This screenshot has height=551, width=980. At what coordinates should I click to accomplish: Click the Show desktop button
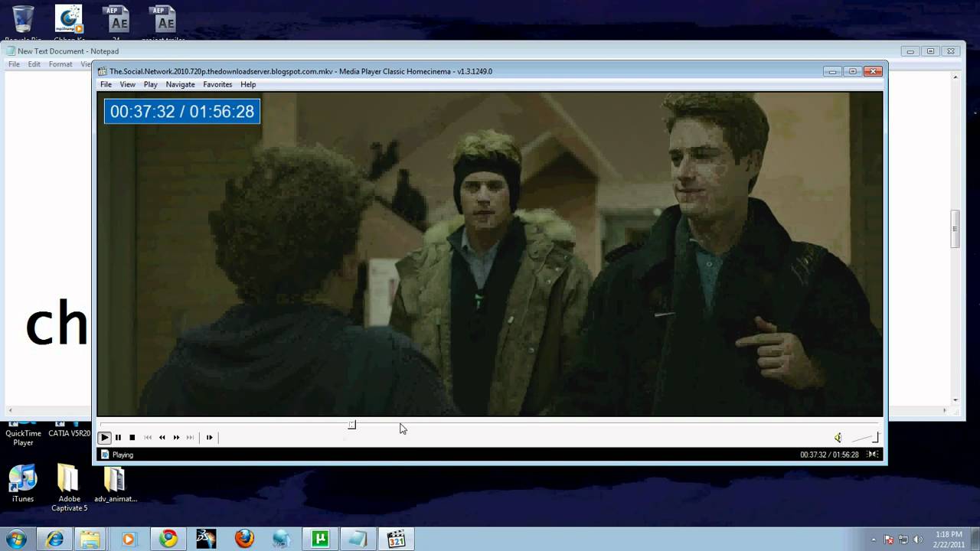975,539
